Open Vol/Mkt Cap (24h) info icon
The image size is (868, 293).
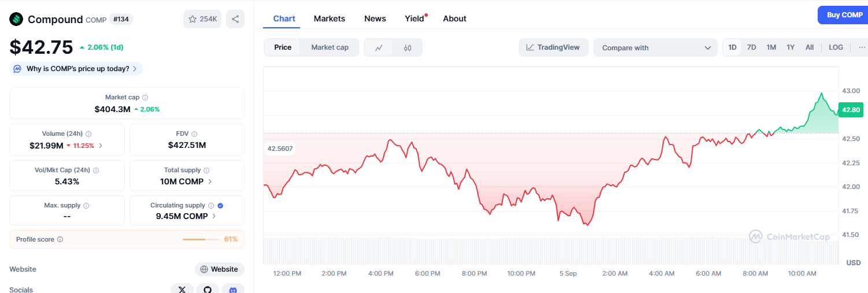pos(96,170)
